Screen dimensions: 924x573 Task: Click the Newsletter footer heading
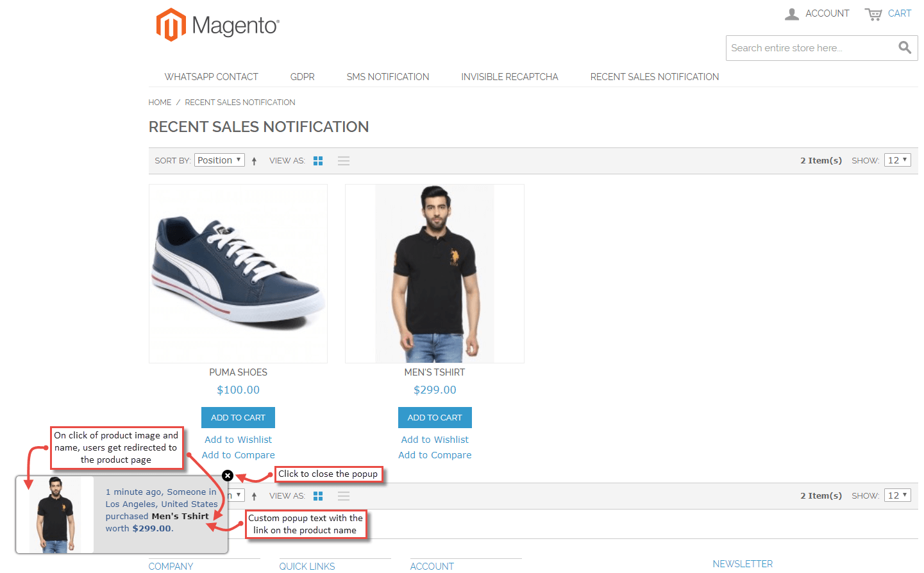click(x=743, y=564)
